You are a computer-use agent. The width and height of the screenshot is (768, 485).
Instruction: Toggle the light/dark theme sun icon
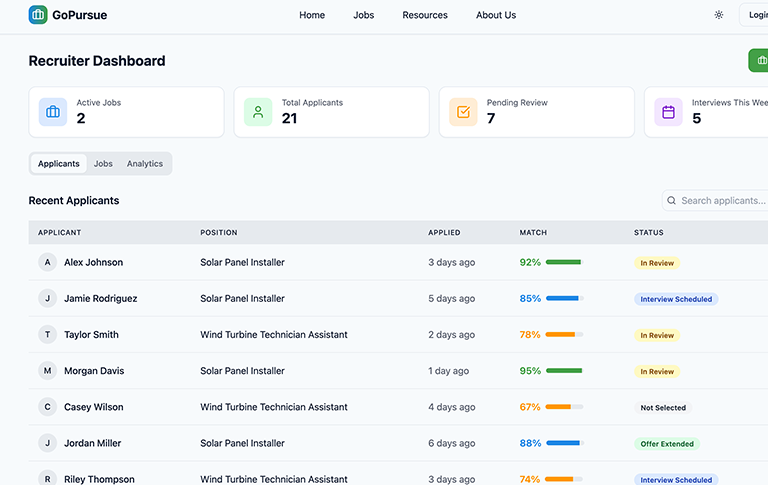tap(719, 15)
